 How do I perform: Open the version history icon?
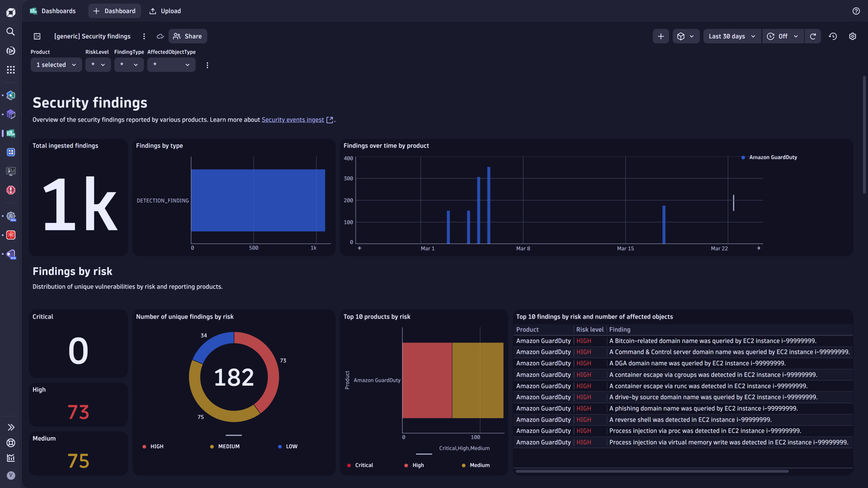833,36
